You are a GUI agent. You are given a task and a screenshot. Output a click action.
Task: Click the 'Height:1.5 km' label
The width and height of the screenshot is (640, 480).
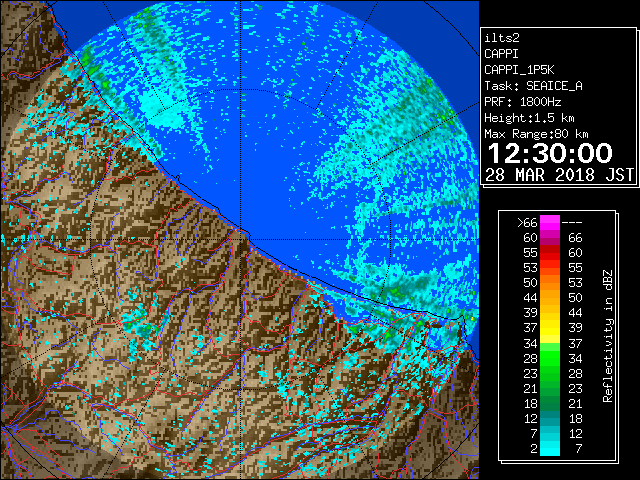click(529, 118)
